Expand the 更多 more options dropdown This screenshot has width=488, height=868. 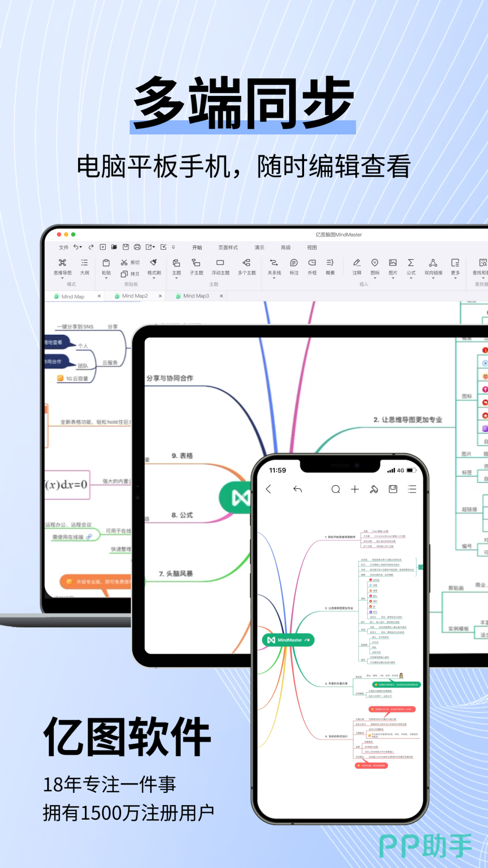pos(455,278)
